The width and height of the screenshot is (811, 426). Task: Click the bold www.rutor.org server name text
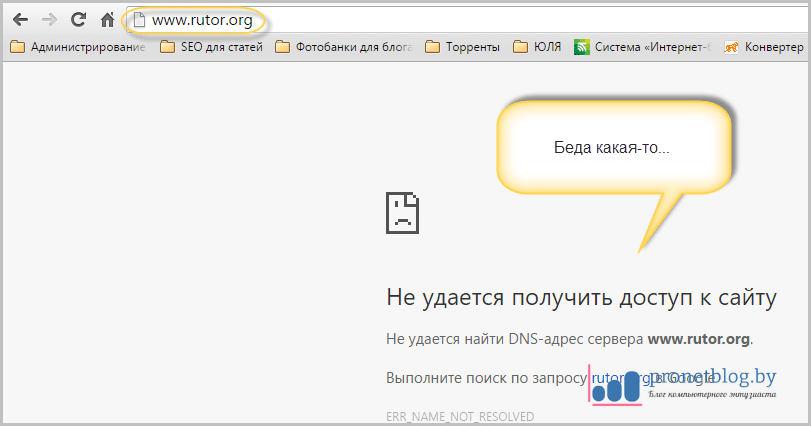[x=698, y=339]
